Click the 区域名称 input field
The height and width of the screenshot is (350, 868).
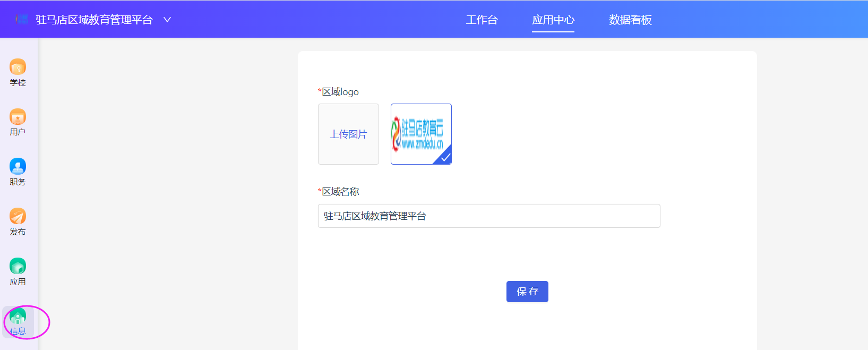[x=489, y=216]
